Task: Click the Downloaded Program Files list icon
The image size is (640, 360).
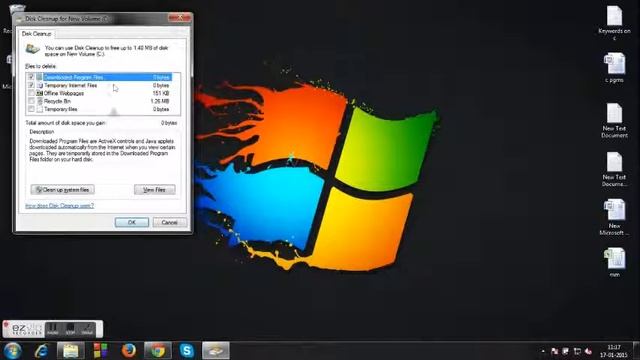Action: point(40,77)
